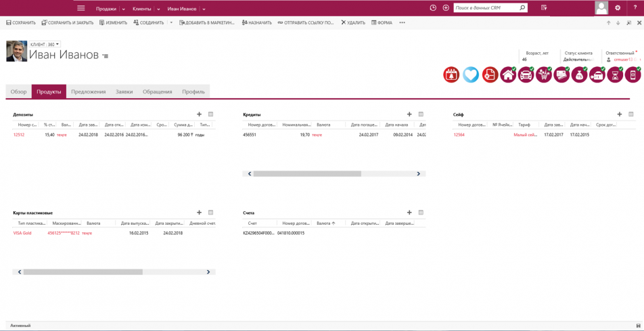Click the CRM data search field
This screenshot has width=644, height=331.
click(486, 8)
